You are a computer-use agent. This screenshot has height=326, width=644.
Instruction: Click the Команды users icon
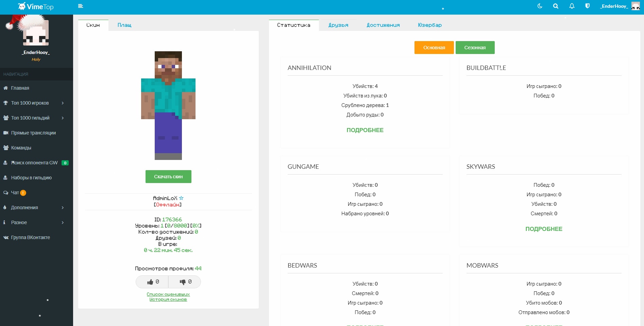point(6,148)
